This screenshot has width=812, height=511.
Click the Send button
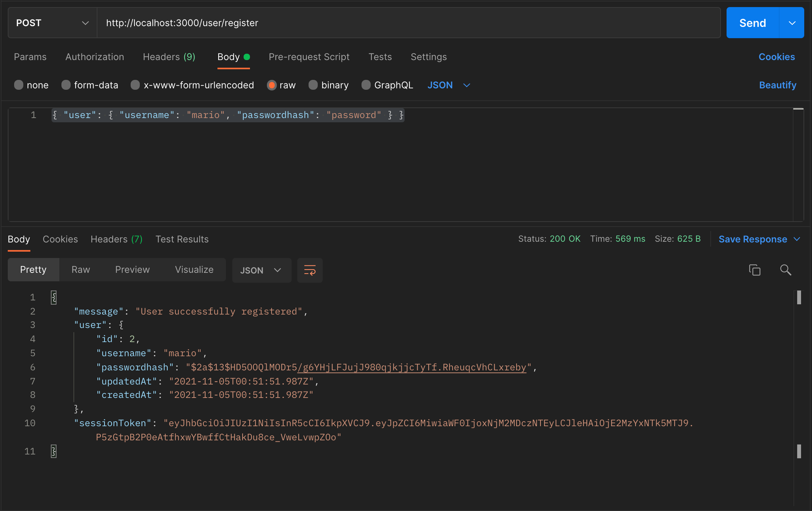[x=753, y=23]
